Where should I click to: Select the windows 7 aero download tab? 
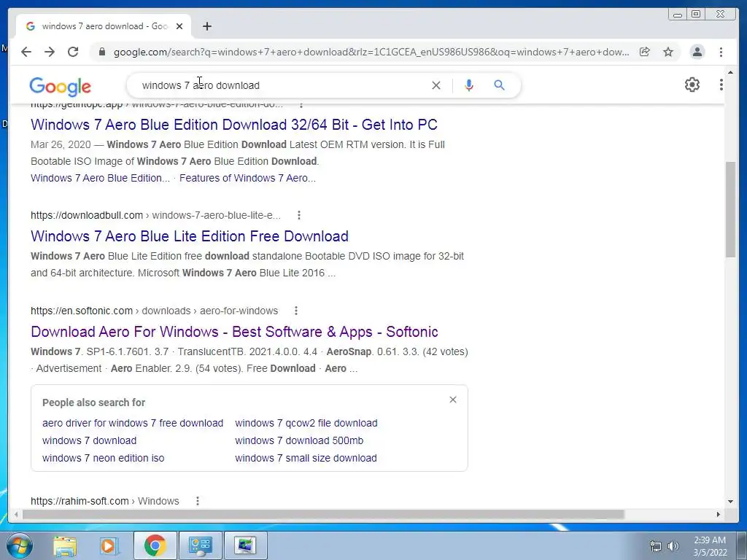(x=104, y=26)
